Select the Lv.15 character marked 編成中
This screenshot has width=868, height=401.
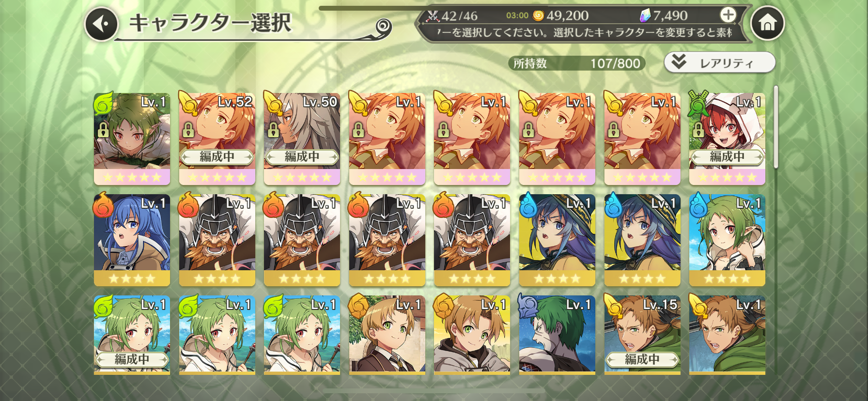tap(642, 335)
